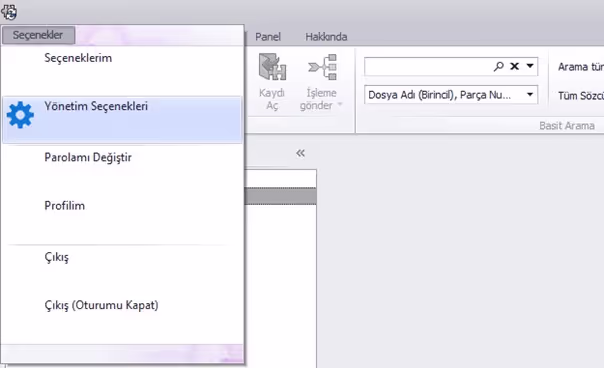Click the Arama türü label
Screen dimensions: 604x368
click(x=581, y=67)
